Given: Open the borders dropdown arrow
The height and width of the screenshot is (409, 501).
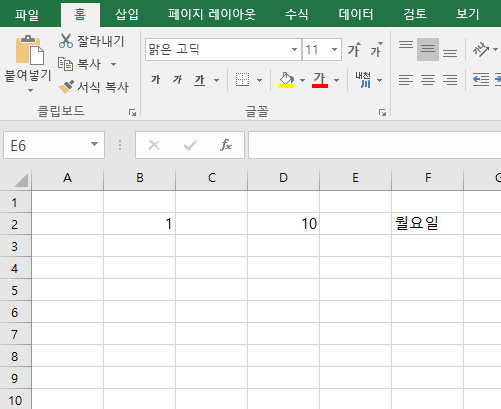Looking at the screenshot, I should pos(259,80).
